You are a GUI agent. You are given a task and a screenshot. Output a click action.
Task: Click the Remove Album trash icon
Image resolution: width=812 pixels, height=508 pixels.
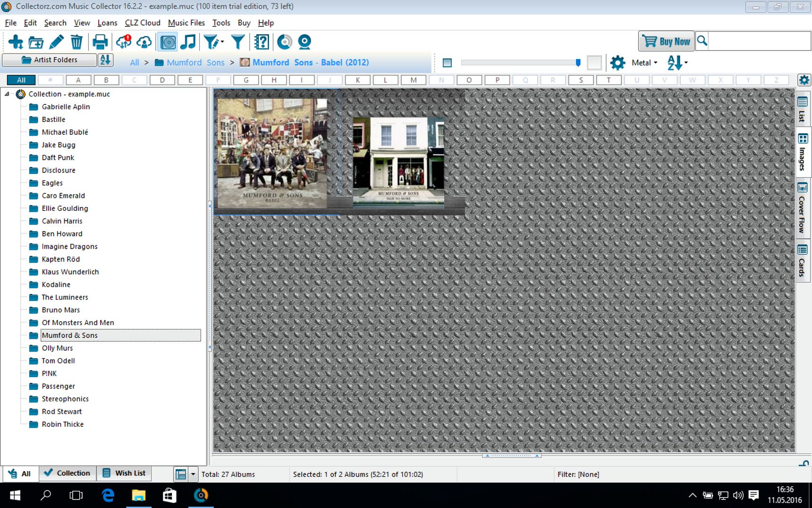tap(76, 42)
